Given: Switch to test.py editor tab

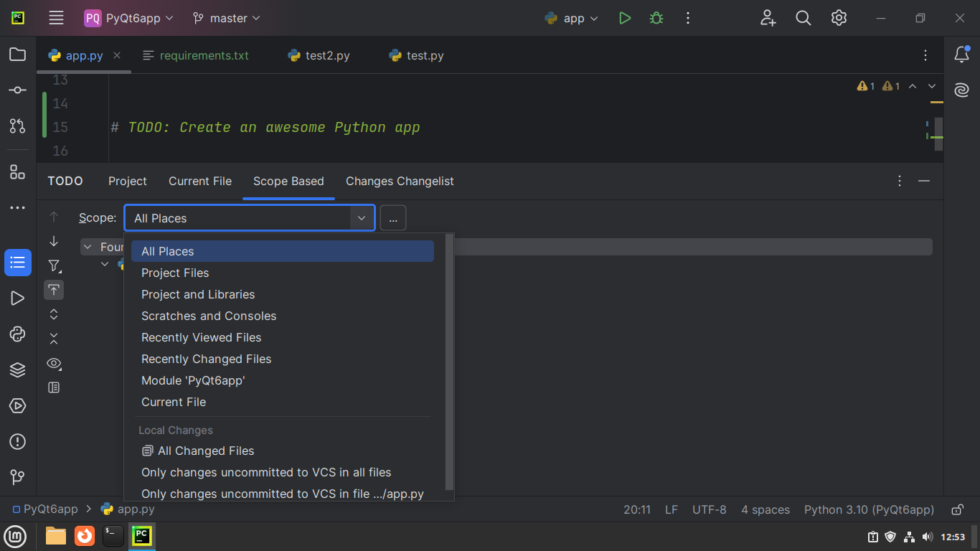Looking at the screenshot, I should [416, 55].
